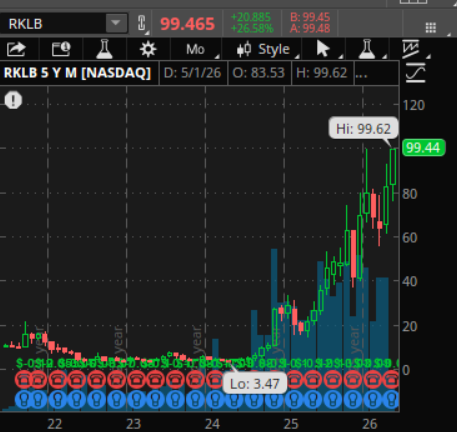Click the Hi: 99.62 price bubble
Image resolution: width=457 pixels, height=432 pixels.
(363, 128)
